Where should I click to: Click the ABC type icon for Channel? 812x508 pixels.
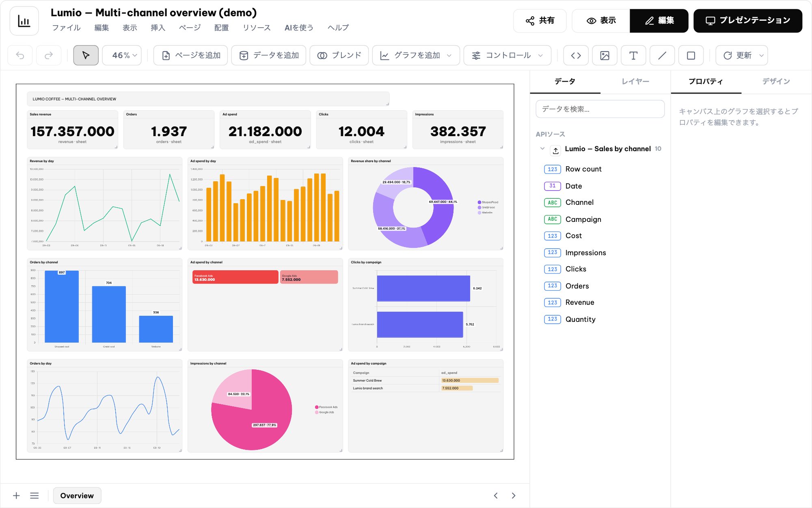pos(552,202)
